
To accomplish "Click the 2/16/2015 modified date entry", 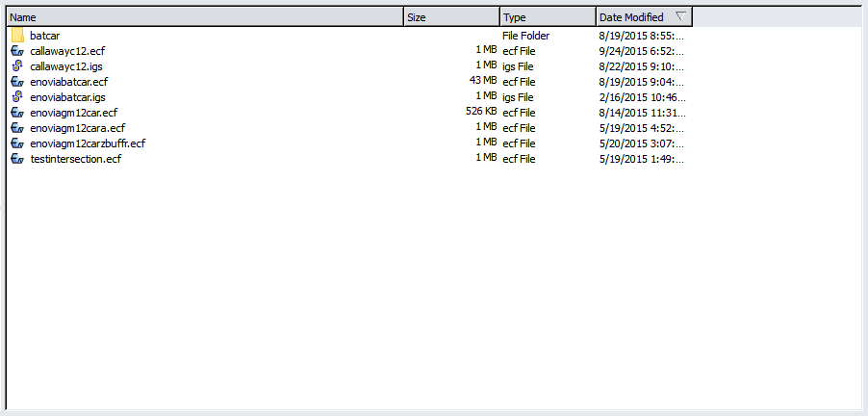I will coord(641,97).
